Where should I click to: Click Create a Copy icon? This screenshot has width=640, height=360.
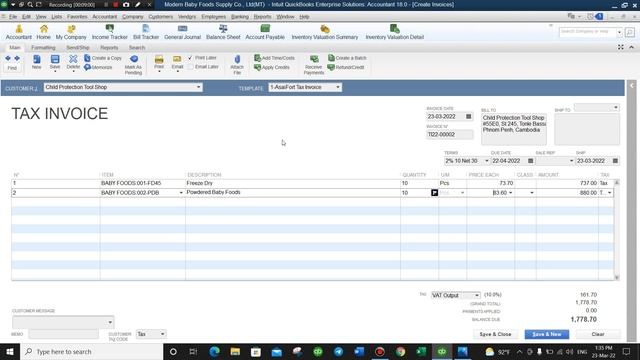87,58
